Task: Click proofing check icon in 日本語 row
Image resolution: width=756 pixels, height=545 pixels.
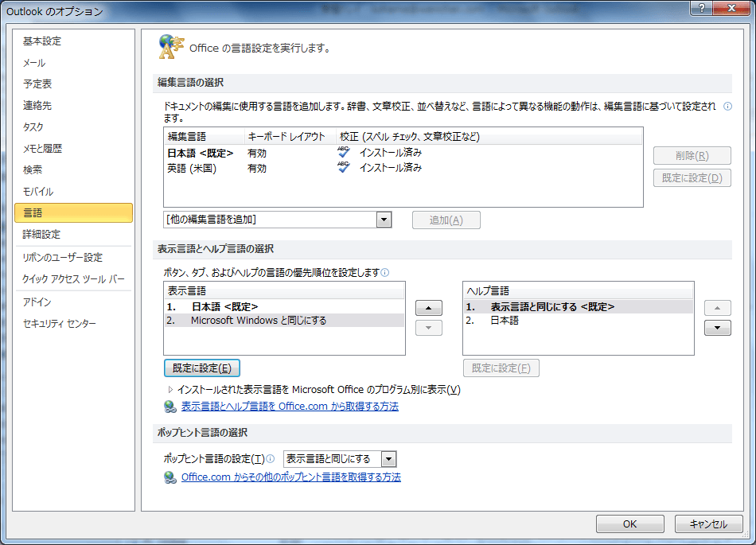Action: pyautogui.click(x=343, y=152)
